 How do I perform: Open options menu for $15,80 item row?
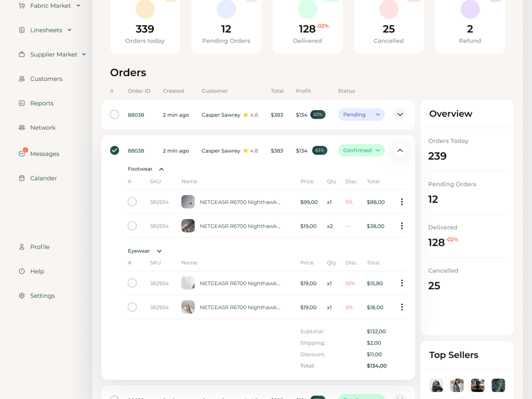[402, 284]
